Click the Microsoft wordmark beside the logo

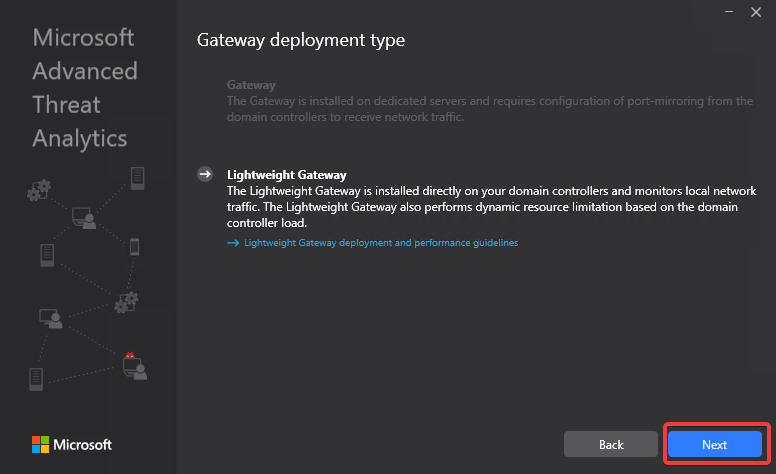point(82,444)
